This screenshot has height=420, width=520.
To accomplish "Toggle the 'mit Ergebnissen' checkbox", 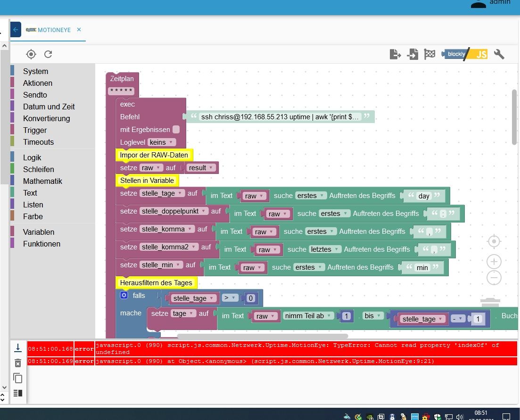I will tap(176, 129).
